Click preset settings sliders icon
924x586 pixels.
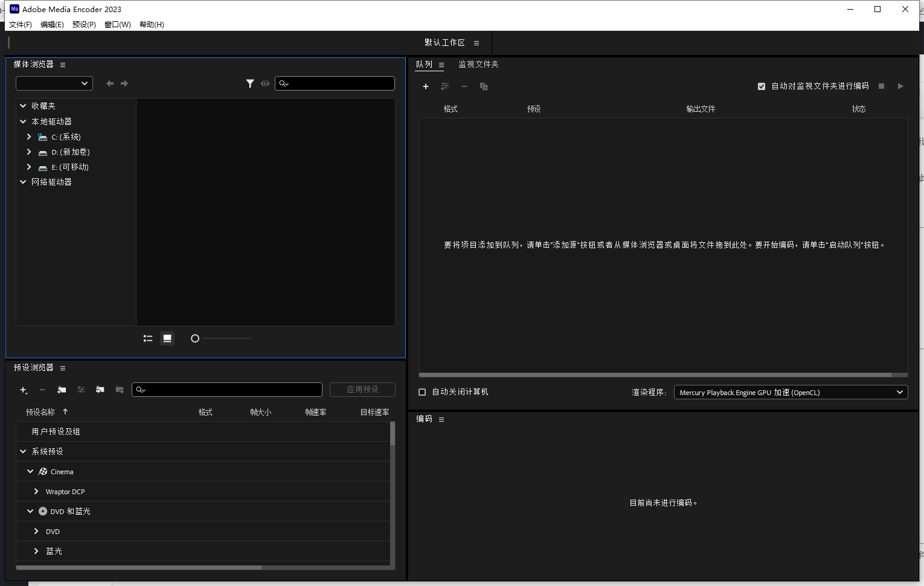pyautogui.click(x=81, y=390)
